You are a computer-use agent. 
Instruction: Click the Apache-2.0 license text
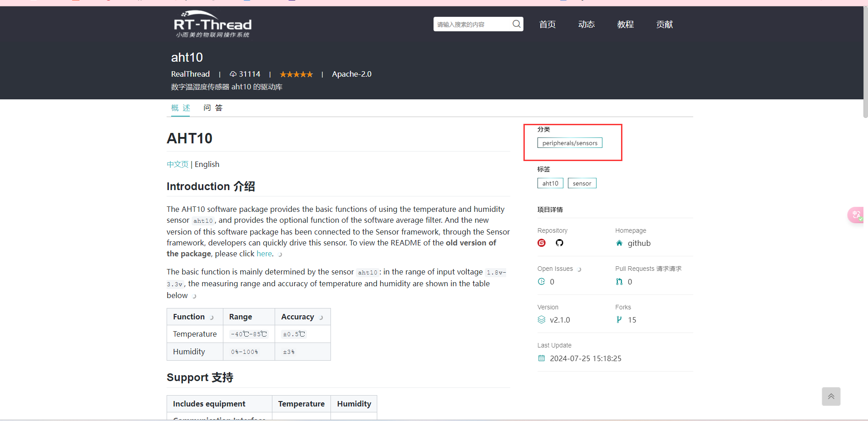(352, 74)
